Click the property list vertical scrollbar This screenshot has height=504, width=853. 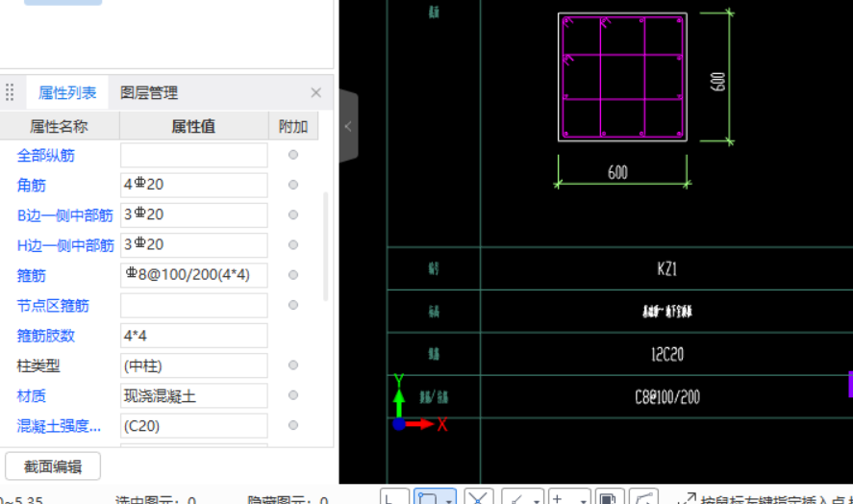coord(326,246)
